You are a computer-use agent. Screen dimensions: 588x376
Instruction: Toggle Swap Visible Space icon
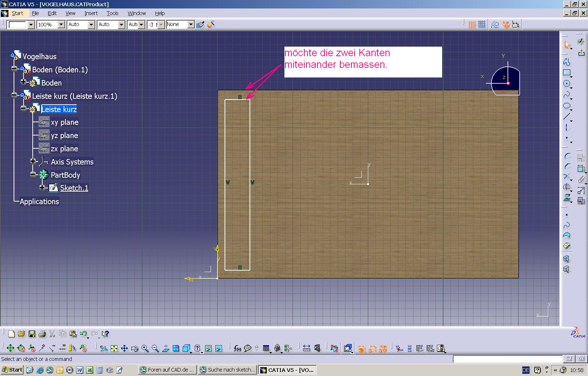tap(218, 348)
